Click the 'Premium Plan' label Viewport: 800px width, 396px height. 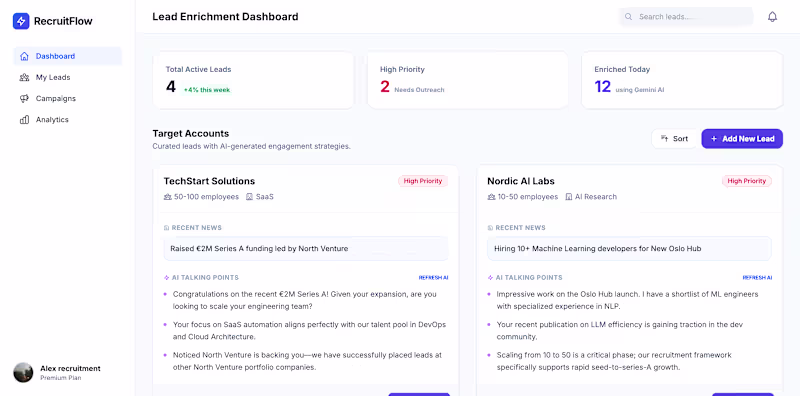click(61, 378)
